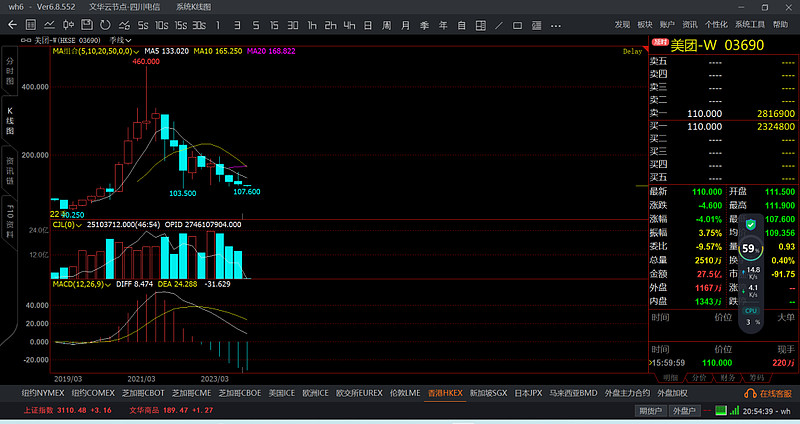Select the candlestick K-line chart icon
Screen dimensions: 800x424
[x=68, y=24]
